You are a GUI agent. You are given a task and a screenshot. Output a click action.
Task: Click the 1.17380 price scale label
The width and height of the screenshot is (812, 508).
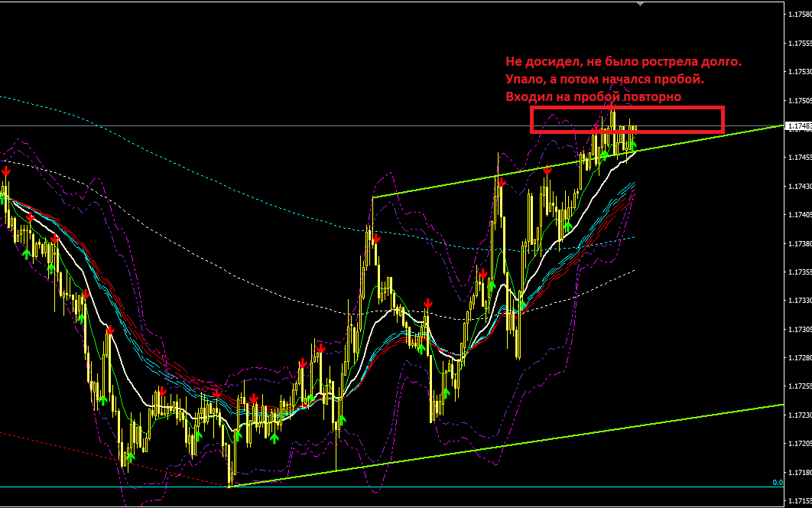[x=800, y=243]
